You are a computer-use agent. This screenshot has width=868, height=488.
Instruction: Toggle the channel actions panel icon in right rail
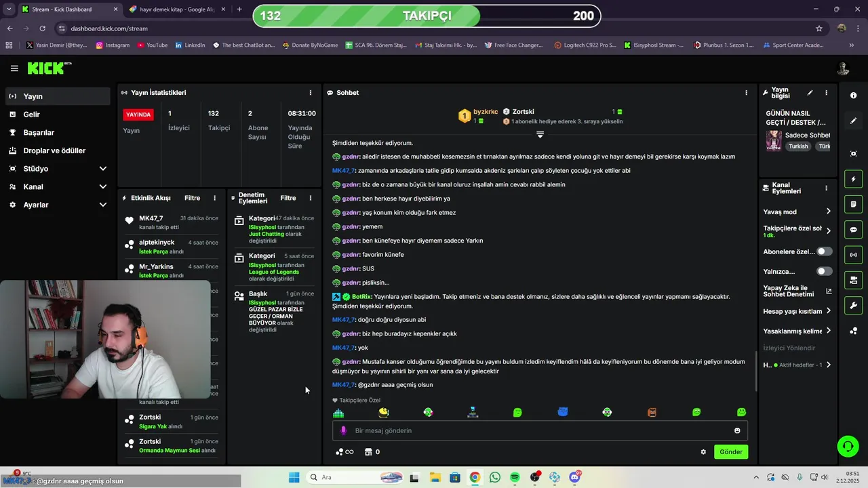853,280
